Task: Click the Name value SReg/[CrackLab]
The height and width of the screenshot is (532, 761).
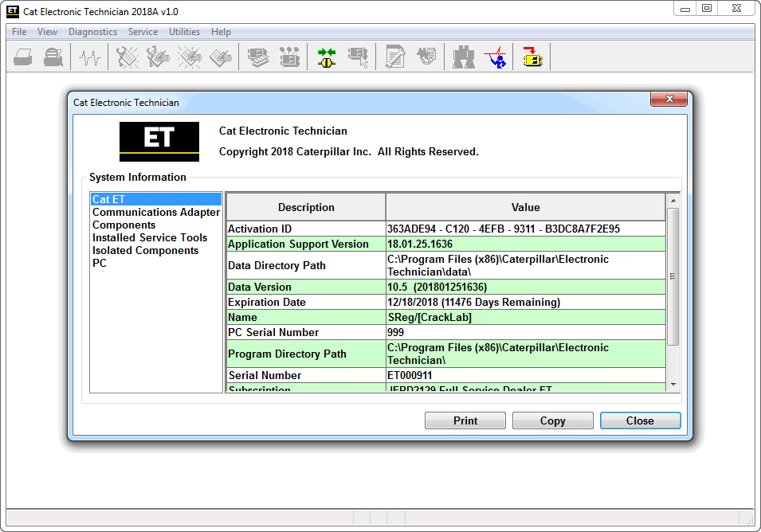Action: 526,317
